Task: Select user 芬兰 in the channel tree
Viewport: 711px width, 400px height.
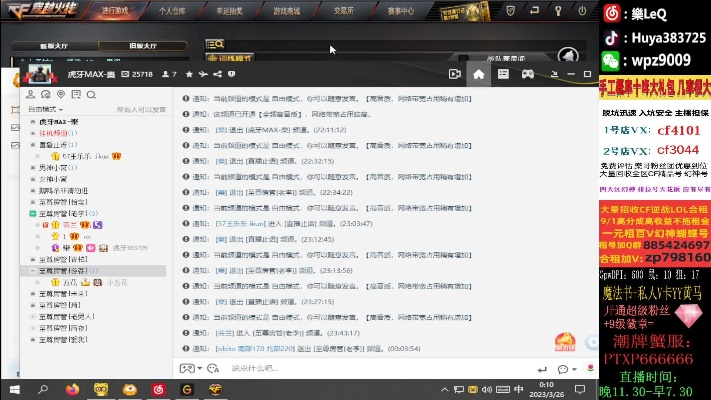Action: click(69, 225)
